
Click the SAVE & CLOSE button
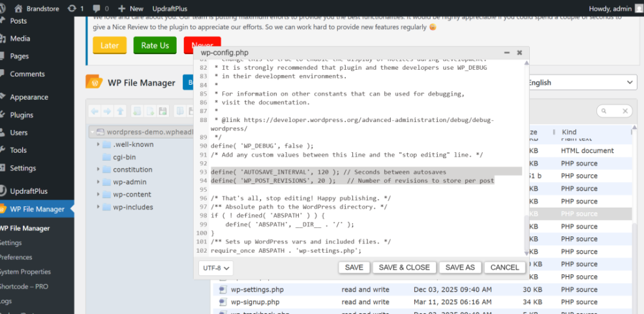click(404, 268)
